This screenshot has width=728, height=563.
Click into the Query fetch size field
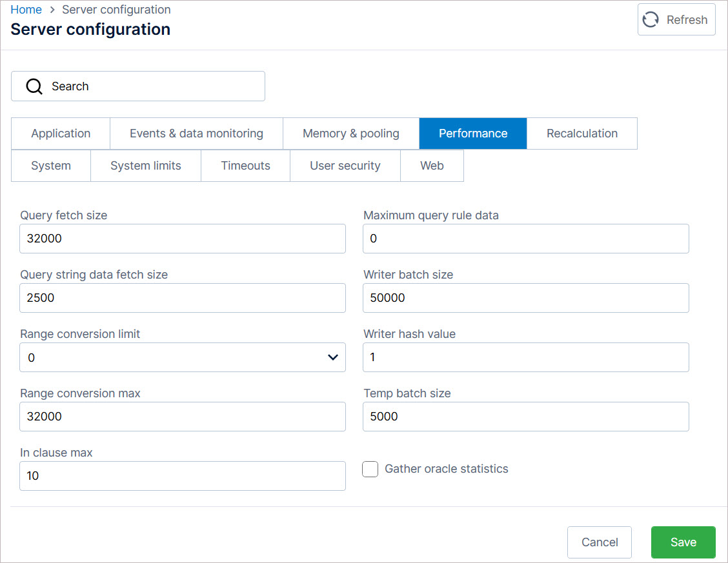[x=182, y=239]
